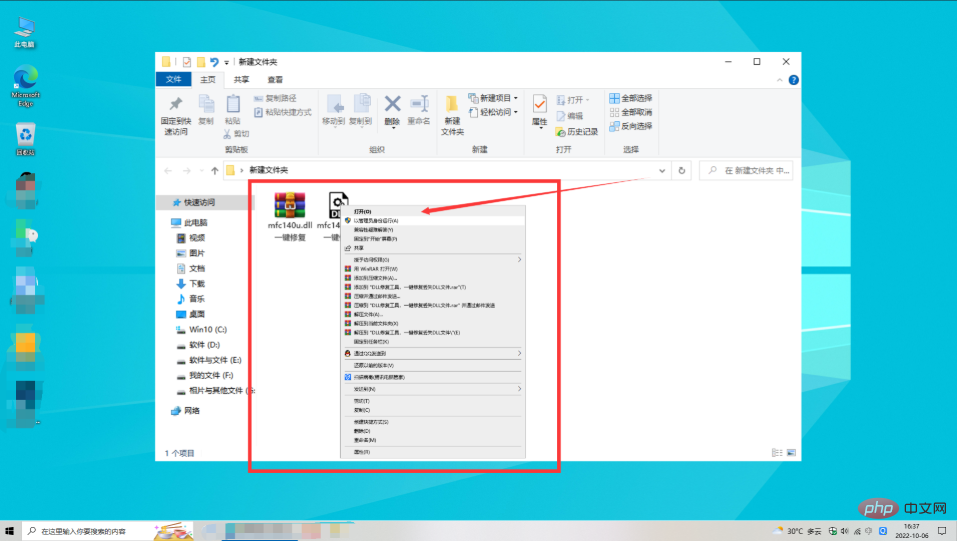Click the 新建文件夹 (New folder) ribbon icon

[x=452, y=110]
